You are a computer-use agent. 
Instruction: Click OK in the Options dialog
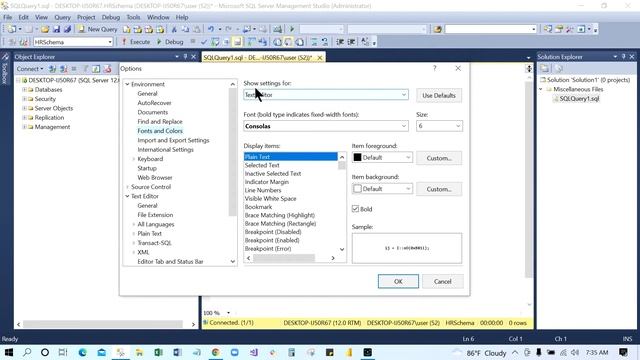click(398, 281)
